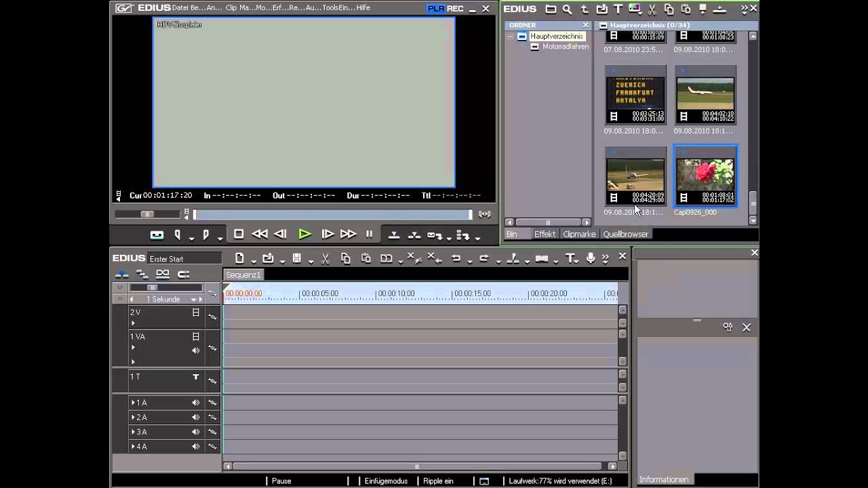This screenshot has width=868, height=488.
Task: Click the new folder icon in the bin toolbar
Action: pos(551,9)
